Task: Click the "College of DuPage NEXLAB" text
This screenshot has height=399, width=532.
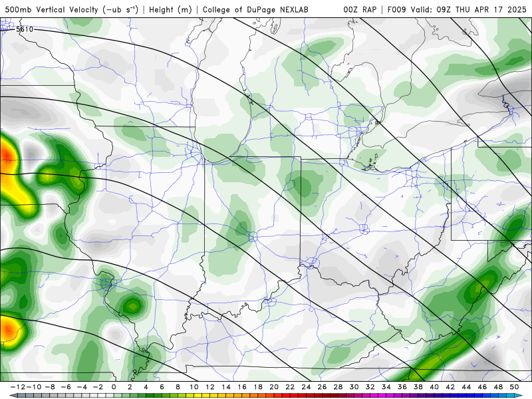Action: 255,9
